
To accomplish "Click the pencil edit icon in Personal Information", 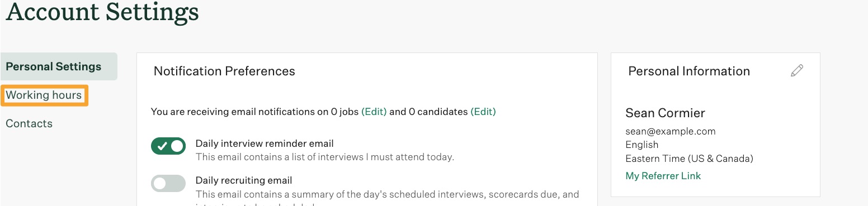I will pos(797,71).
